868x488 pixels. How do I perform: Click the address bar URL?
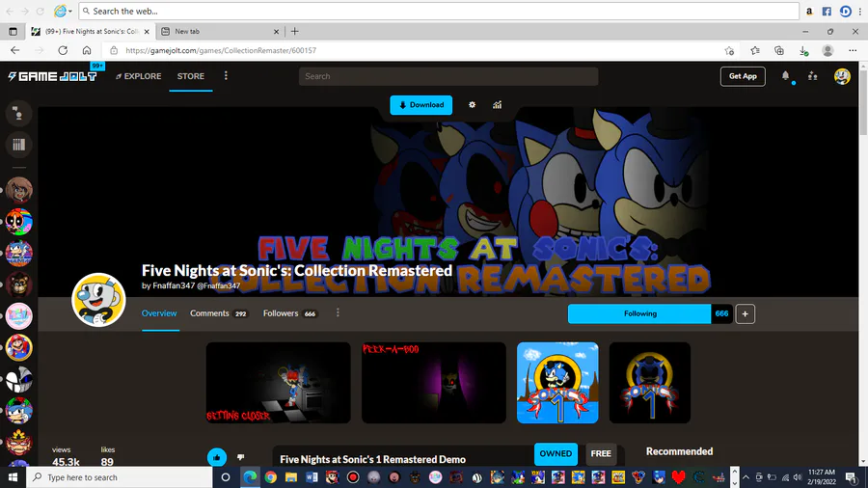point(221,50)
